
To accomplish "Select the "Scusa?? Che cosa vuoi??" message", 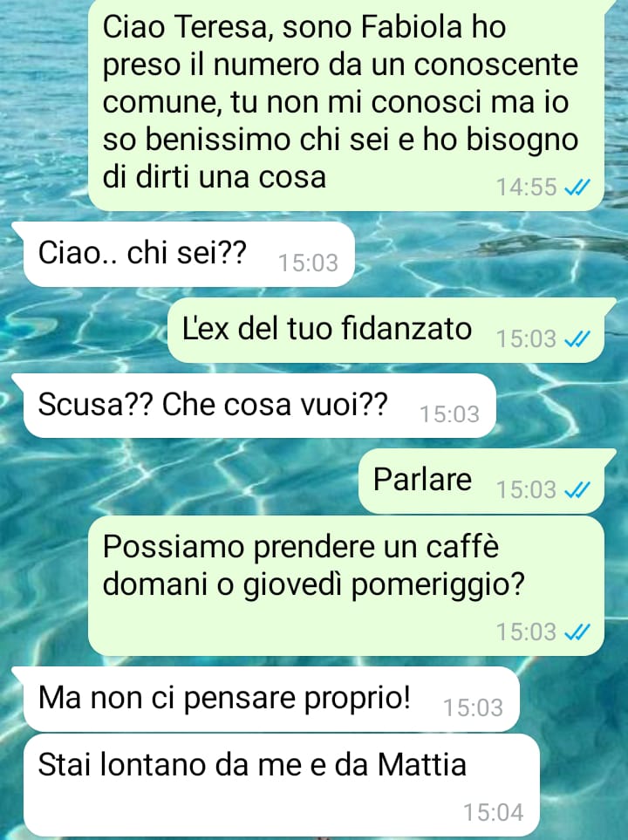I will 259,406.
